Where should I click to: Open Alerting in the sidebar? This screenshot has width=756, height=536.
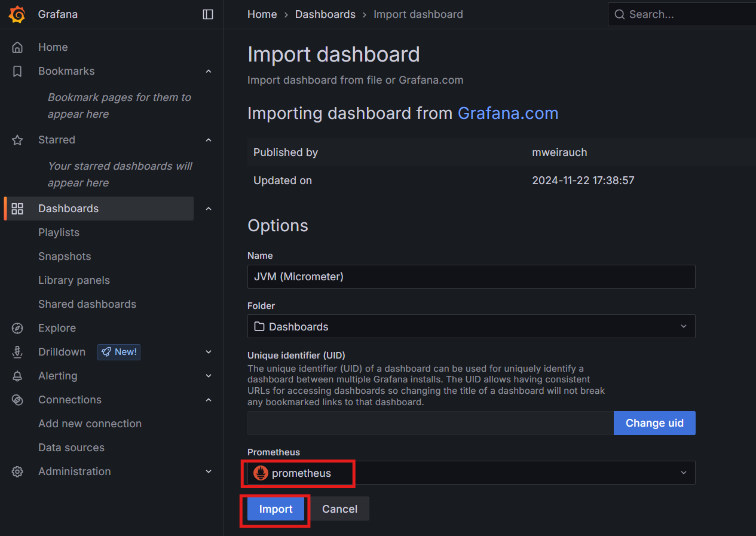pos(58,376)
